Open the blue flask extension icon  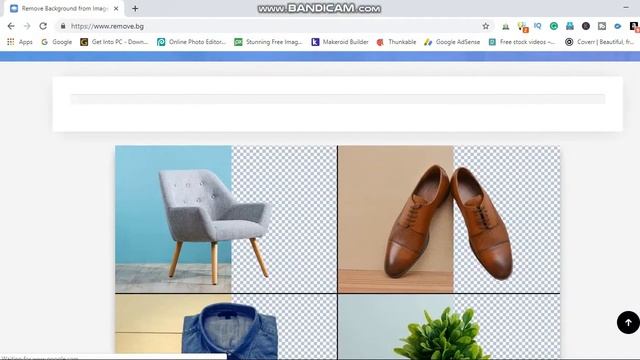[570, 26]
